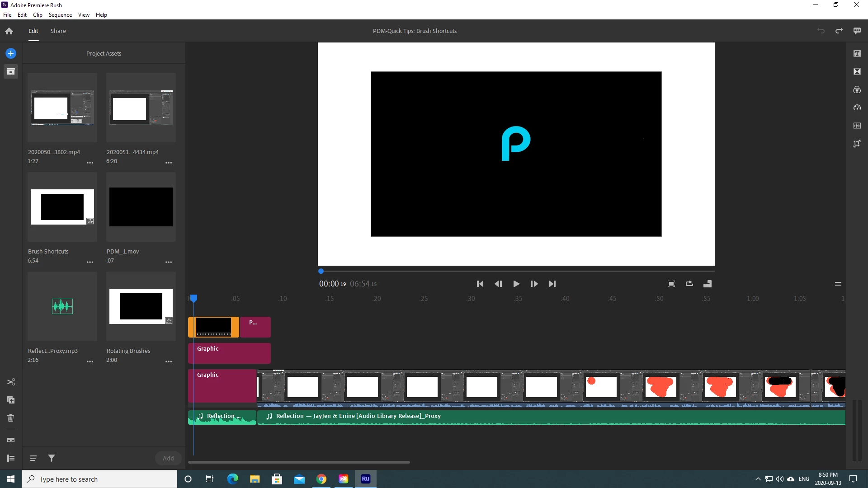The image size is (868, 488).
Task: Select the Rotating Brushes thumbnail
Action: (x=141, y=306)
